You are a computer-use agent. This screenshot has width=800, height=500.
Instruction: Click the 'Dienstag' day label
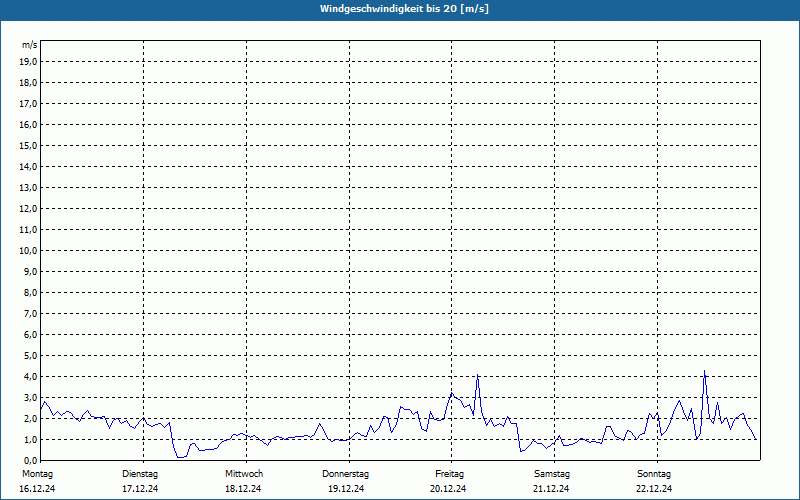[140, 474]
